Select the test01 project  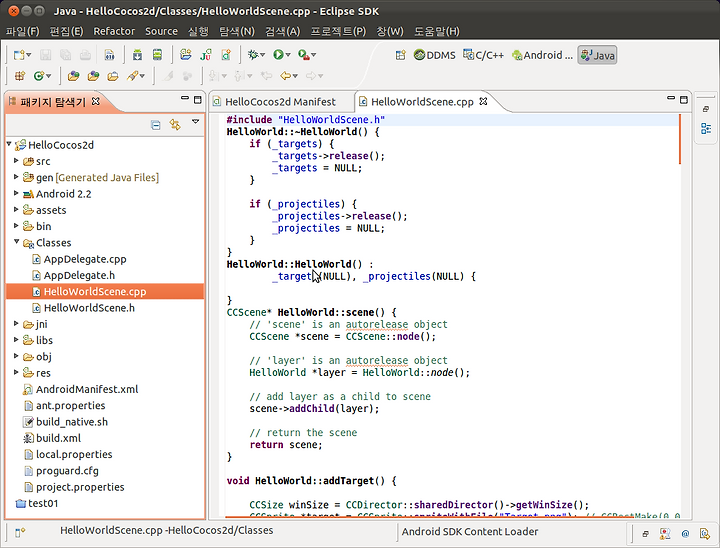[x=43, y=503]
